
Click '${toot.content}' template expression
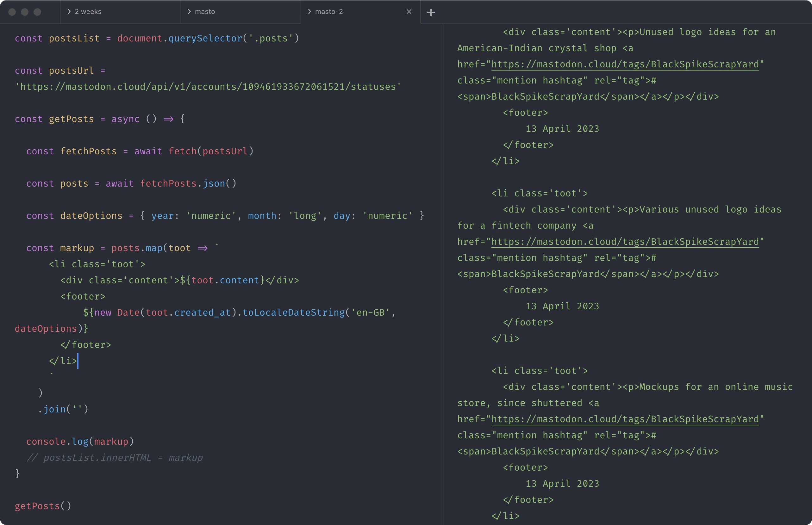coord(222,280)
